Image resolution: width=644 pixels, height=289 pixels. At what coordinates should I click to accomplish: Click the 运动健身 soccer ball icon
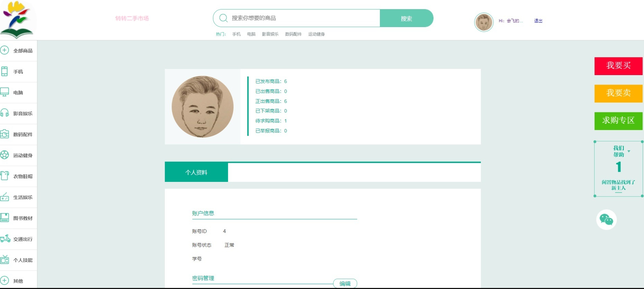5,155
